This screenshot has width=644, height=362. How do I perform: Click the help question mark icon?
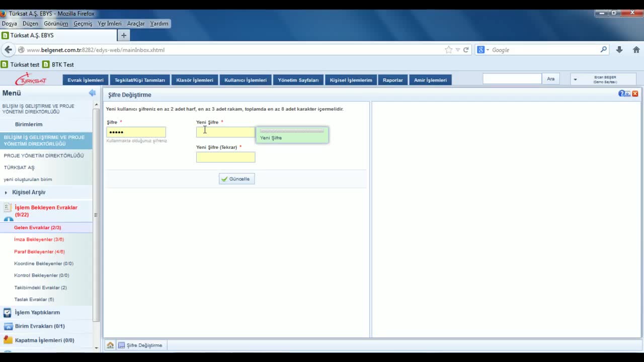[621, 94]
